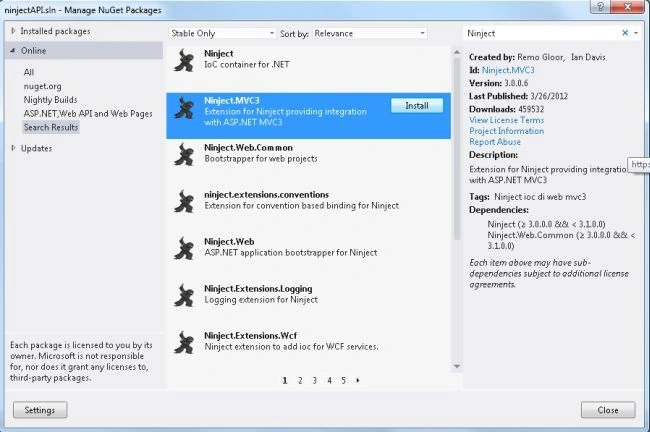Open View License Terms link
650x432 pixels.
coord(506,120)
